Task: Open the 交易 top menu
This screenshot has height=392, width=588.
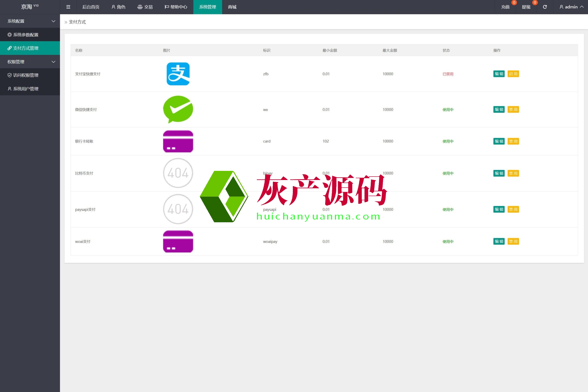Action: coord(145,7)
